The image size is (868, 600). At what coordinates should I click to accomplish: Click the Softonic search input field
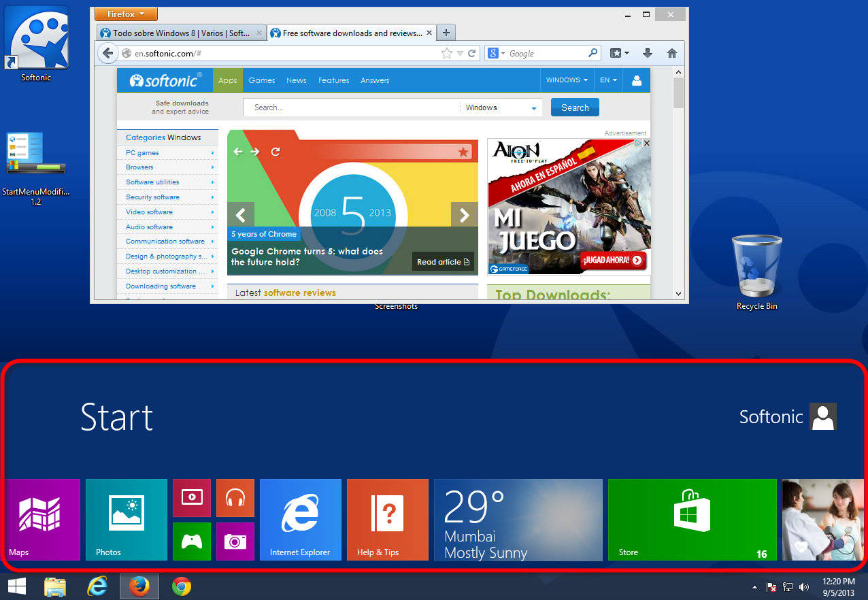click(x=350, y=107)
